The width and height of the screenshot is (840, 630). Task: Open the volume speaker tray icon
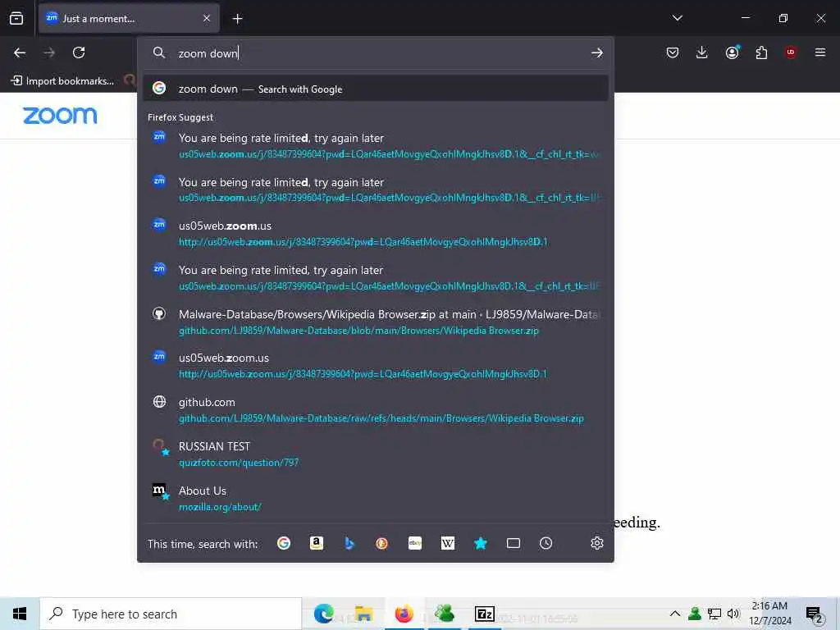click(733, 614)
